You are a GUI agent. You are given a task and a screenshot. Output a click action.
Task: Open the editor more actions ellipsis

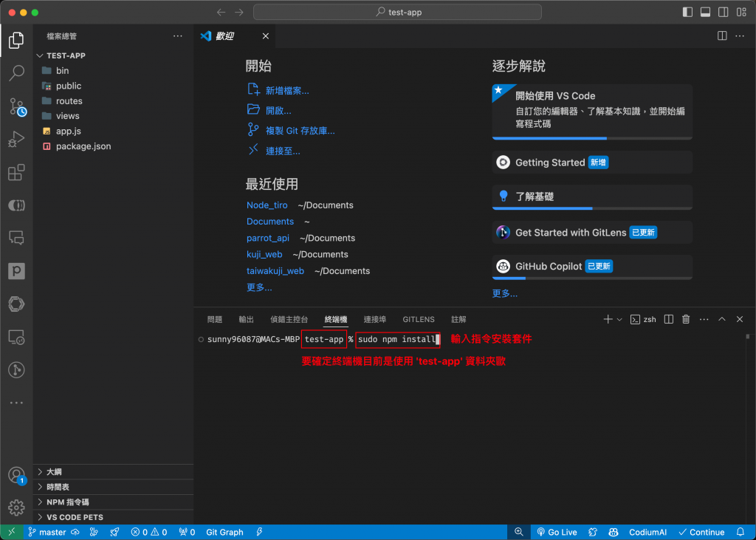click(740, 35)
